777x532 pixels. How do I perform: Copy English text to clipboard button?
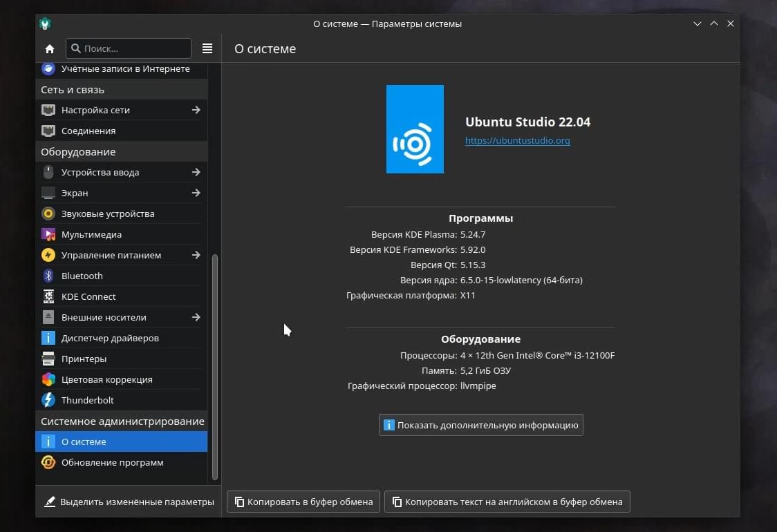(507, 502)
